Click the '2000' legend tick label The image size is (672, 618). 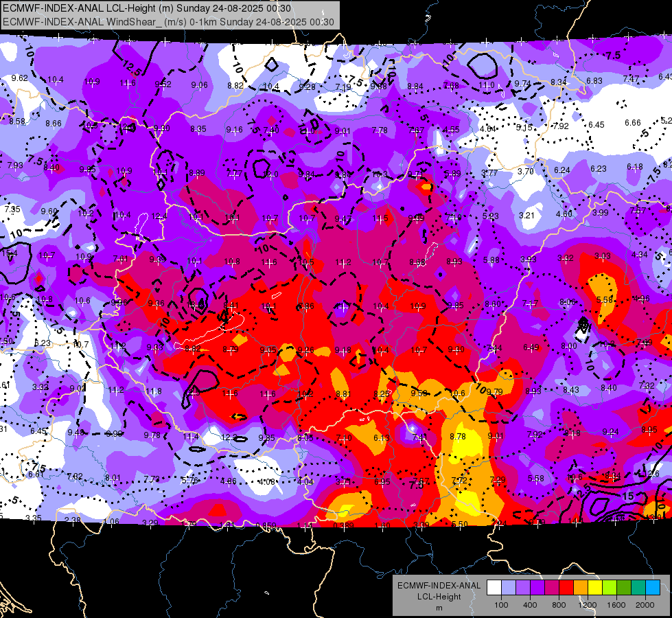pos(645,605)
